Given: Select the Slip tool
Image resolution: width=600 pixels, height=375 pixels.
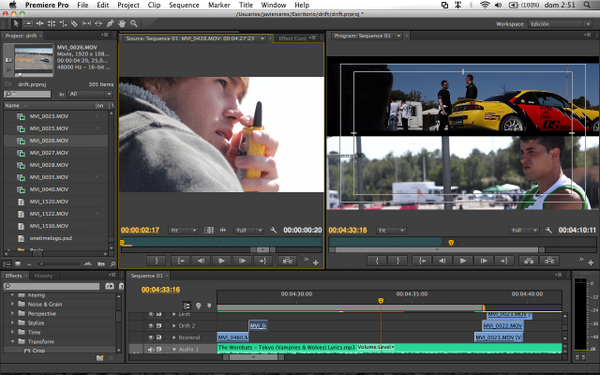Looking at the screenshot, I should 87,24.
